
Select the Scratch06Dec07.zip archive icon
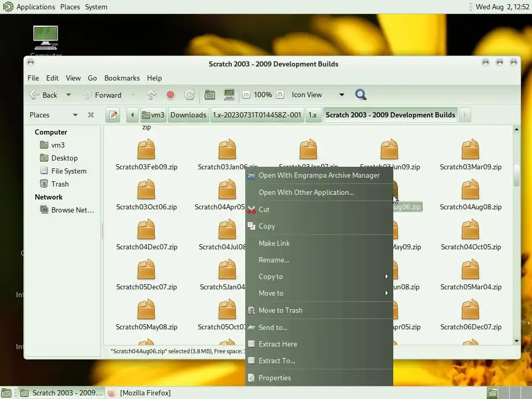click(x=470, y=310)
